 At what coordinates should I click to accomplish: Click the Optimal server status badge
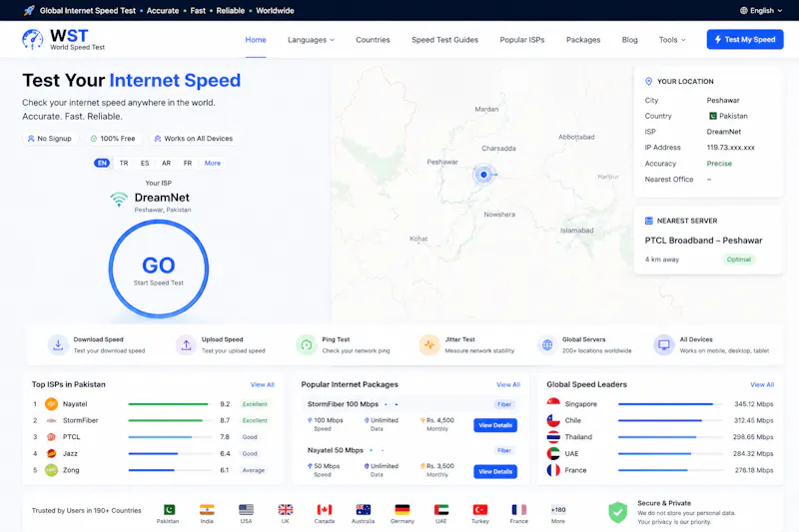coord(738,260)
